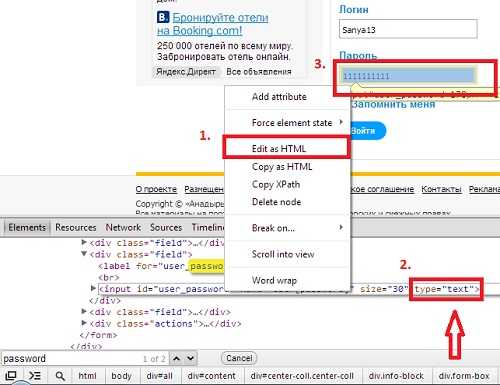This screenshot has height=385, width=500.
Task: Select html breadcrumb in DevTools
Action: (87, 376)
